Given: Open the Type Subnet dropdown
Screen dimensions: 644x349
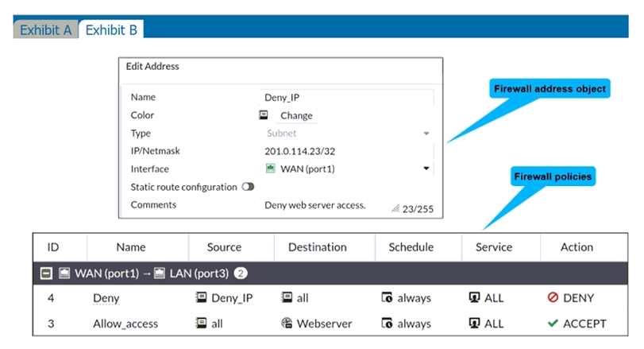Looking at the screenshot, I should click(348, 134).
